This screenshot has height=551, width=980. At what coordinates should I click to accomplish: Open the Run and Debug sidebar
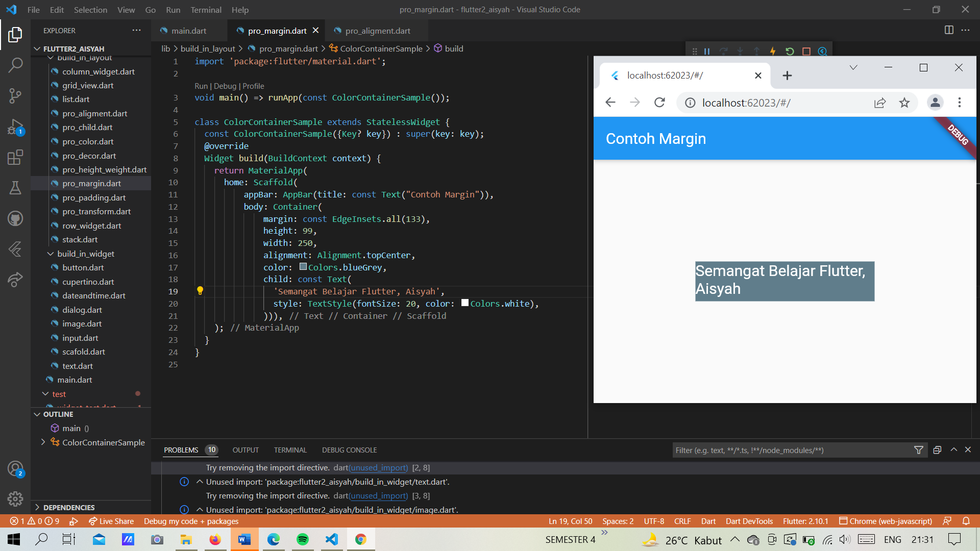15,128
